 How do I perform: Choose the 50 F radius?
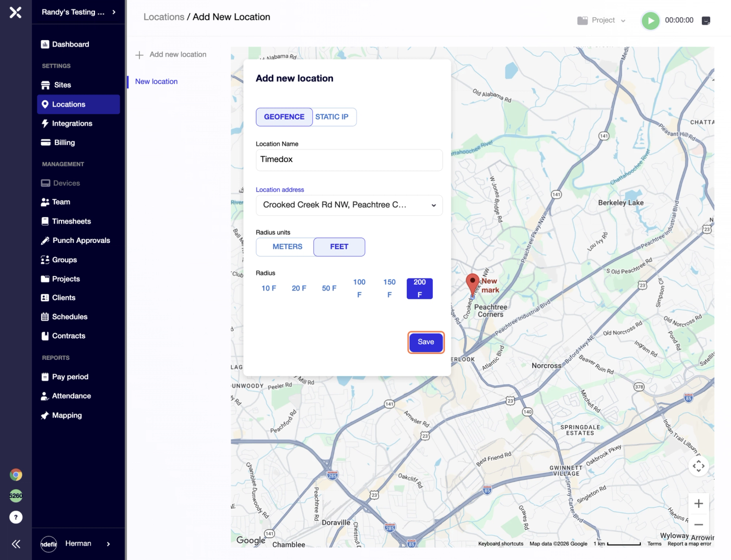coord(329,288)
